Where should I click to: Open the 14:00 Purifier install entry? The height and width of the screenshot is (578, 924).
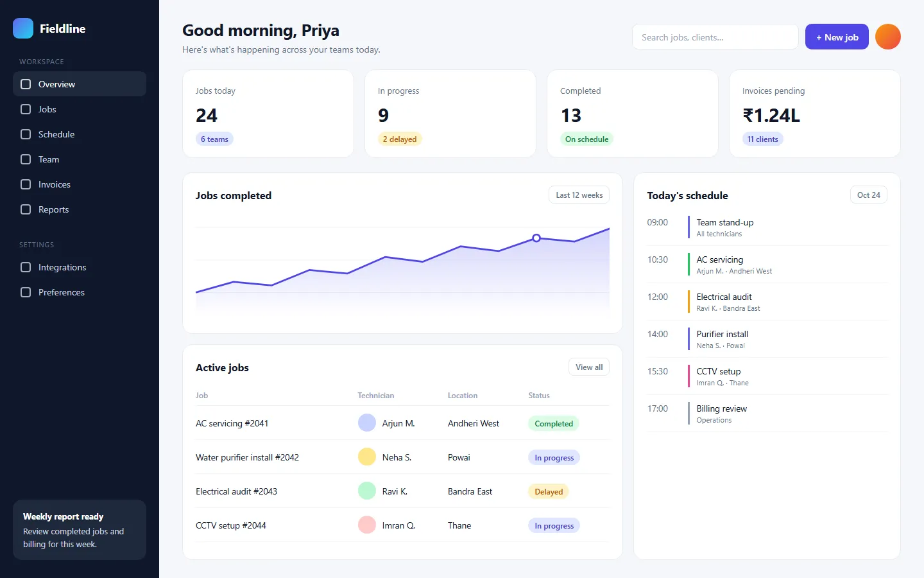tap(767, 339)
